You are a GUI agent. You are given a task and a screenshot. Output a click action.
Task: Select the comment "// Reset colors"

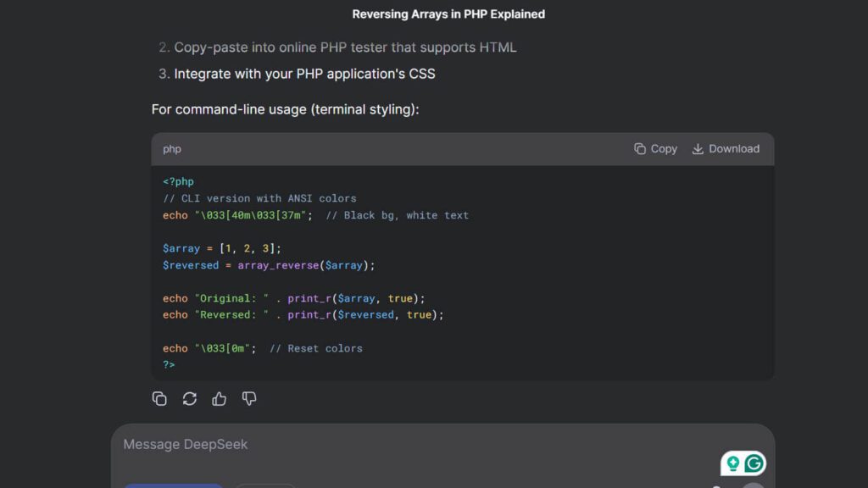pos(316,348)
